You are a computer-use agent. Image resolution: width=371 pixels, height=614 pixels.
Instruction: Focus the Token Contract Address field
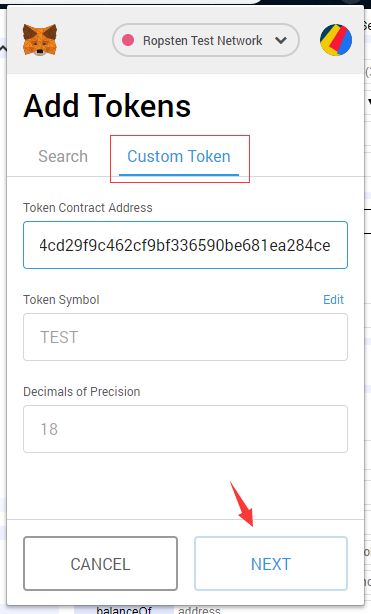185,245
